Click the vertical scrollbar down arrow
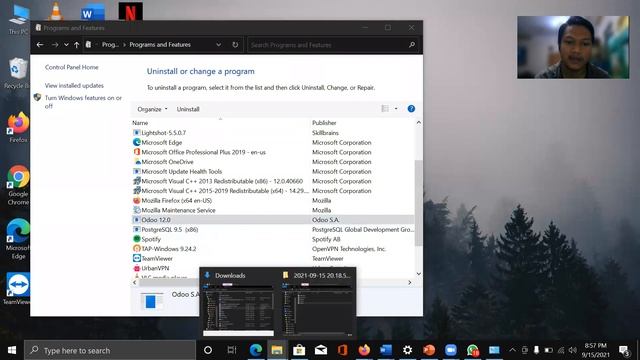640x360 pixels. tap(418, 274)
